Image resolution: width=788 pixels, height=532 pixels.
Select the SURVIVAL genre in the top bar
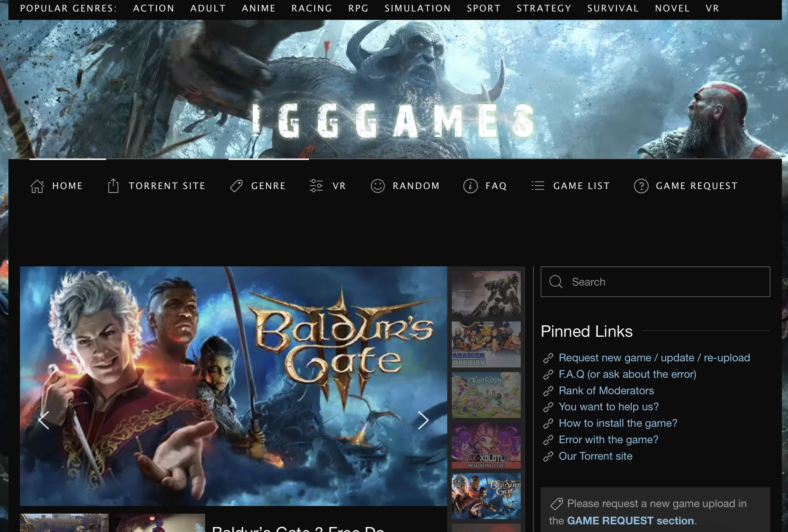(x=613, y=8)
